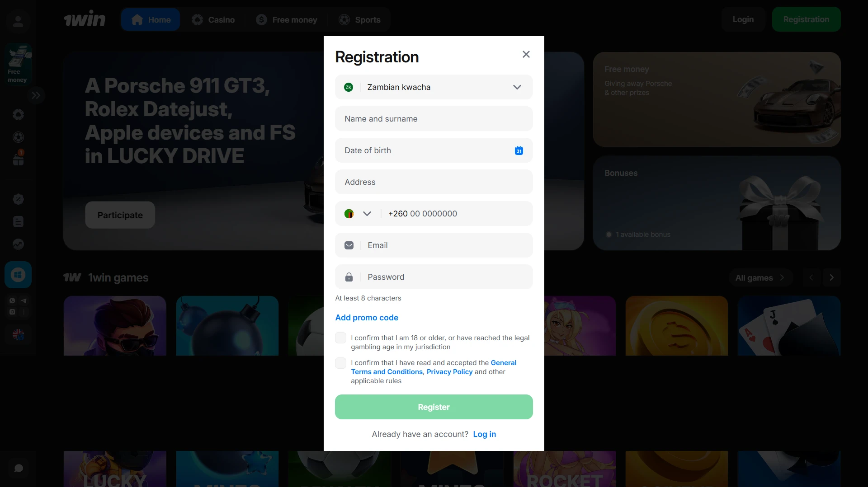This screenshot has height=488, width=868.
Task: Expand the sidebar with double-arrow button
Action: point(36,95)
